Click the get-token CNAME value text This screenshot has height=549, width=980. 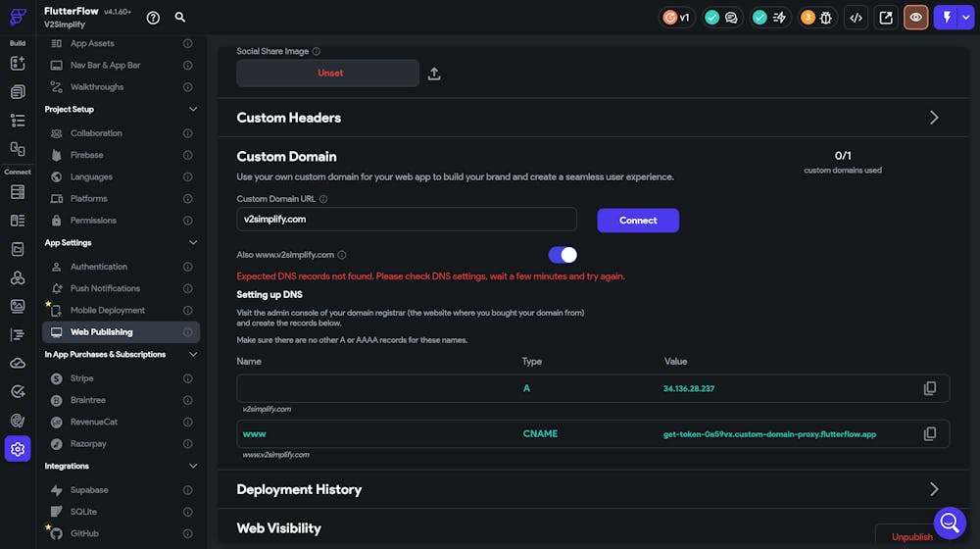pyautogui.click(x=769, y=434)
